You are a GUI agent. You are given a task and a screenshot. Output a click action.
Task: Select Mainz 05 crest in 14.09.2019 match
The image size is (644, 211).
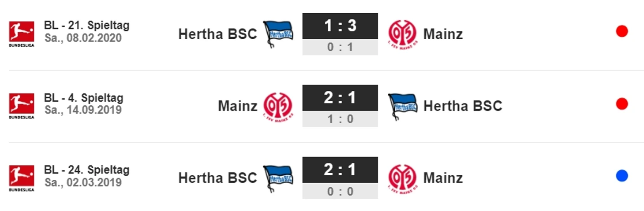tap(278, 106)
